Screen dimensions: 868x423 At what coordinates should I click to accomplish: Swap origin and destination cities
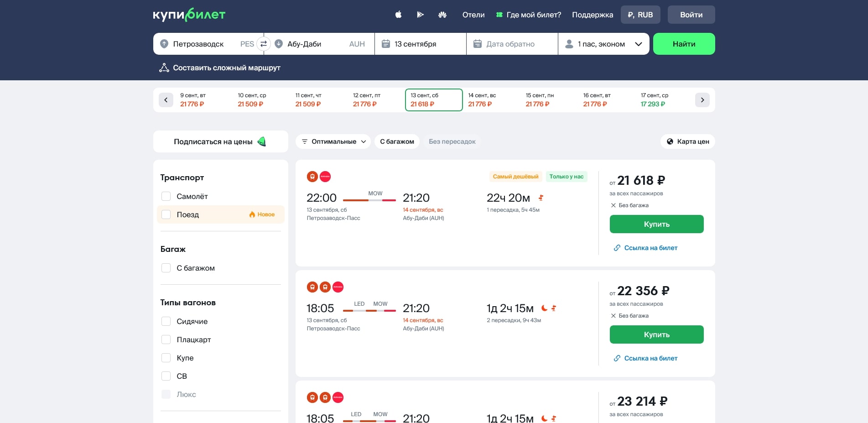click(264, 44)
